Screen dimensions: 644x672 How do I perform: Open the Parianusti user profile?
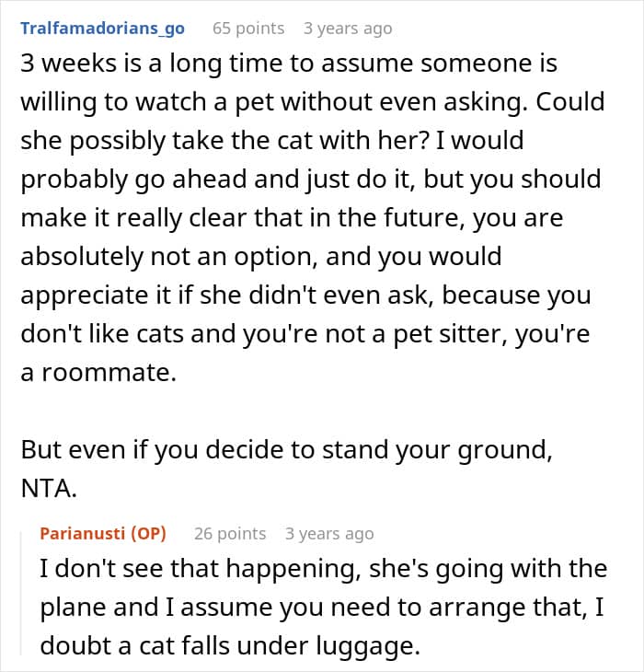point(82,533)
